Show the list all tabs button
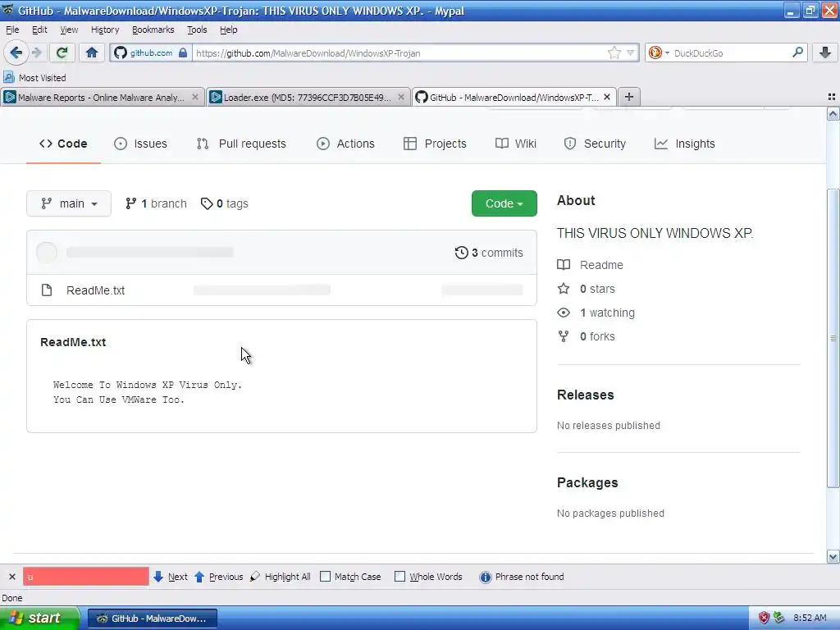This screenshot has width=840, height=630. coord(832,97)
